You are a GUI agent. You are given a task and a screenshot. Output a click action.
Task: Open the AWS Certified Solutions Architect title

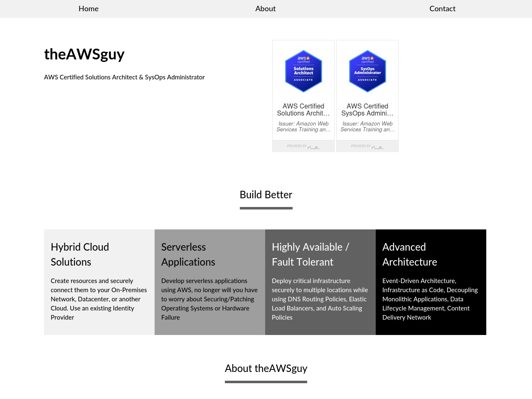click(x=303, y=110)
